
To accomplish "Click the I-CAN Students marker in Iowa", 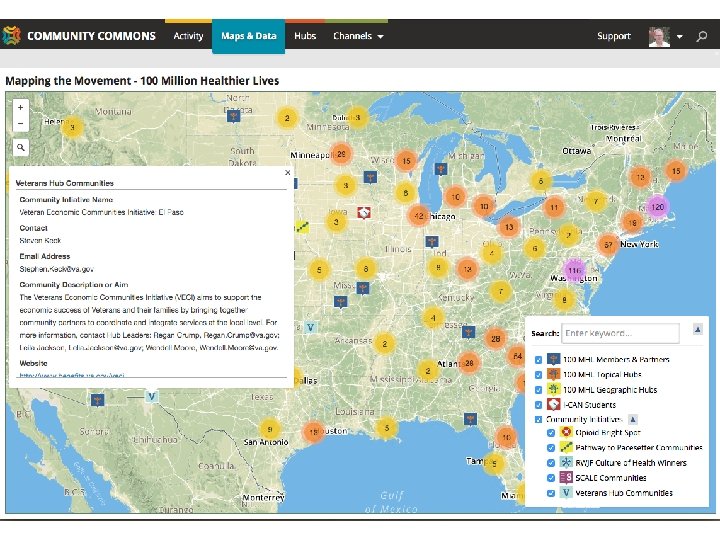I will 364,213.
